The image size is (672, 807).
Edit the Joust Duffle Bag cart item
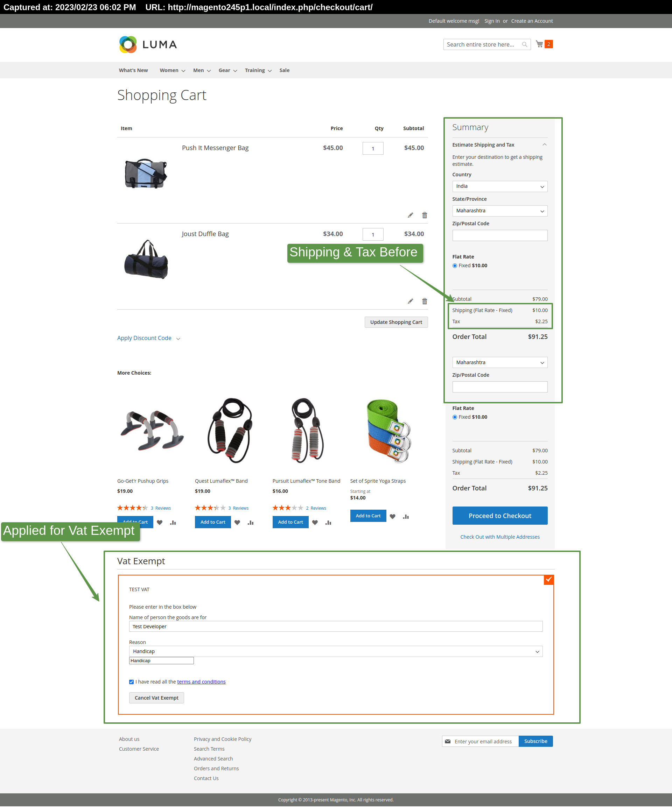(x=410, y=301)
